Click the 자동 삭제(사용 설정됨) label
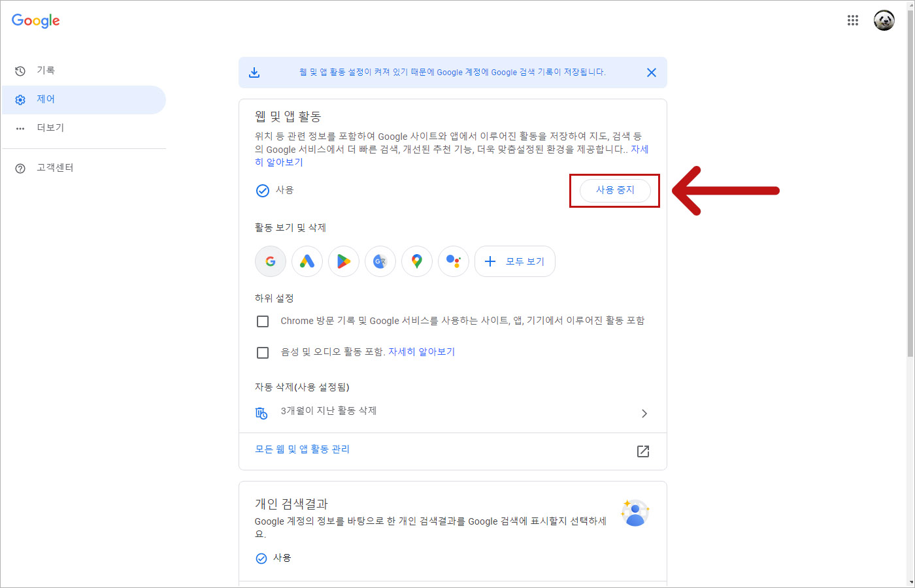This screenshot has width=915, height=588. [302, 387]
